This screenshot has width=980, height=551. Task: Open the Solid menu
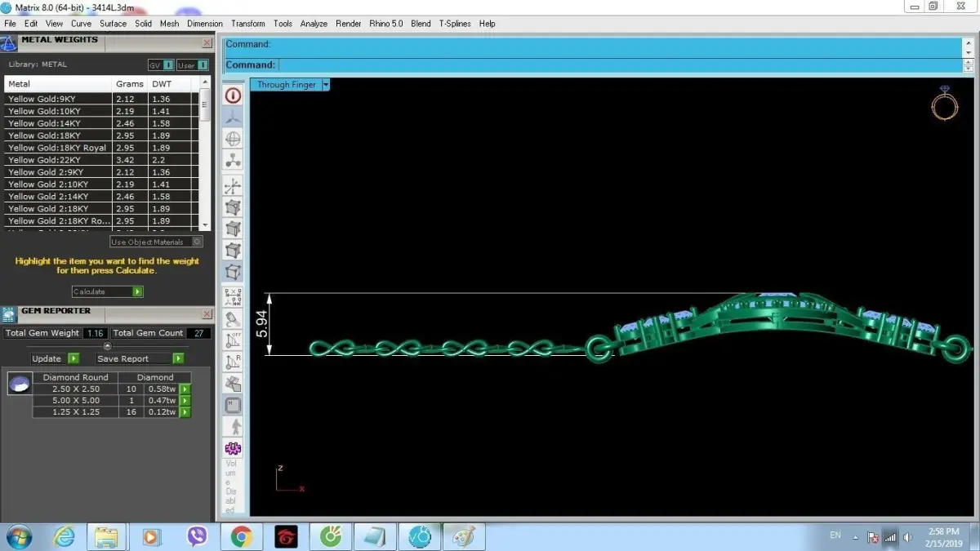click(x=144, y=24)
